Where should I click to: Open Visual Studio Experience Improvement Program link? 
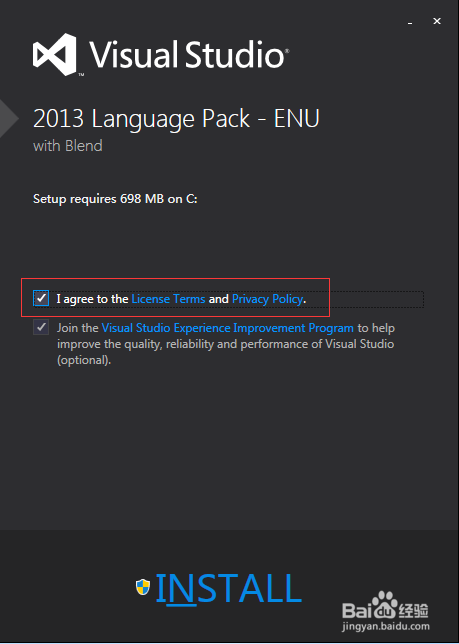point(227,328)
